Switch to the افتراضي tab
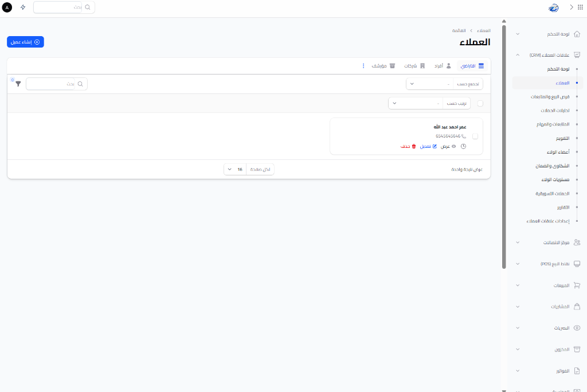 472,66
